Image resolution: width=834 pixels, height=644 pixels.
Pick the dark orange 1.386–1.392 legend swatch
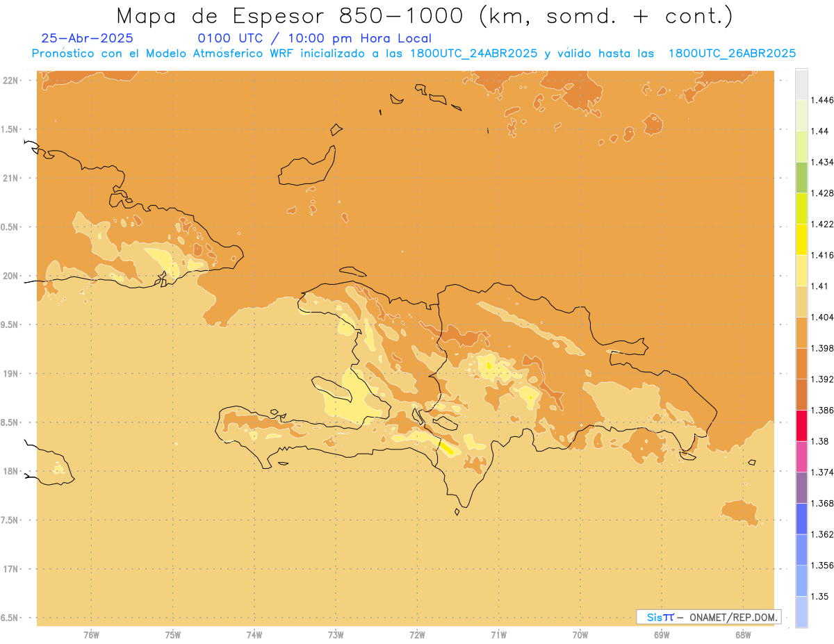[801, 395]
